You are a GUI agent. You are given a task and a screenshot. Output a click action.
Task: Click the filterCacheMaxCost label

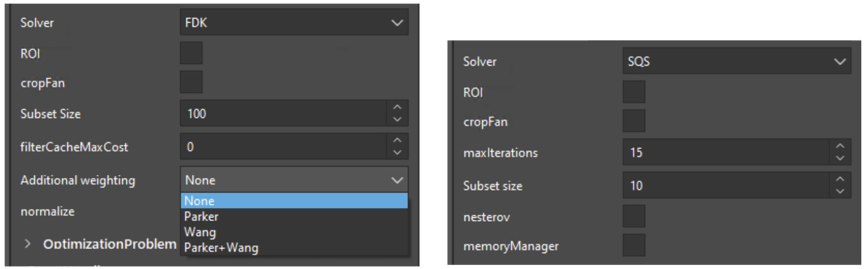point(74,147)
